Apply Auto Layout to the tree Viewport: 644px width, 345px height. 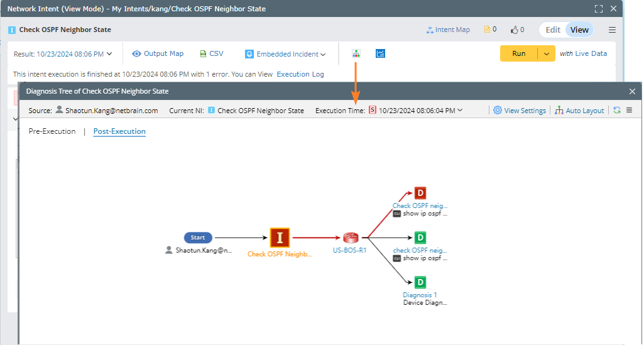click(579, 110)
